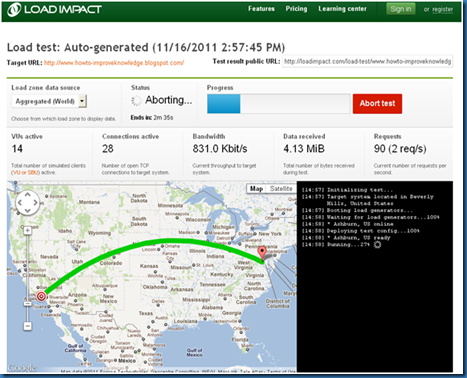Switch map to Satellite view

(281, 189)
